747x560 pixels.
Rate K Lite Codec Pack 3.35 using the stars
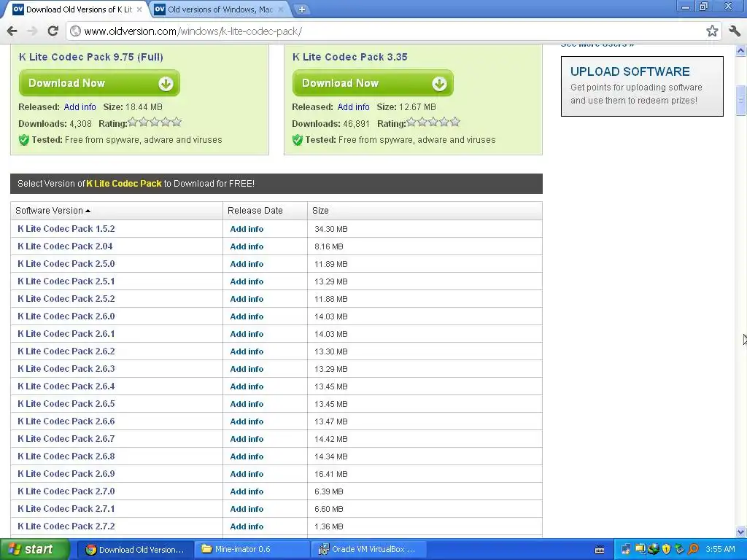[433, 122]
